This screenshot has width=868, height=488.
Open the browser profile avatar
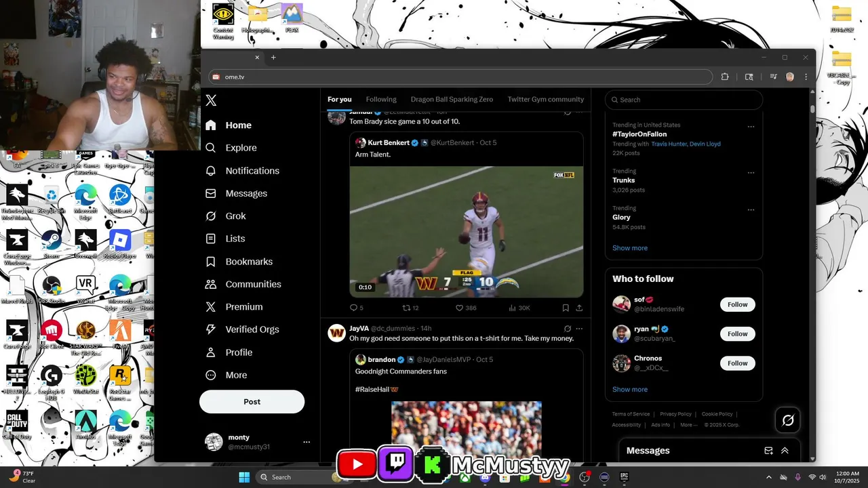790,77
